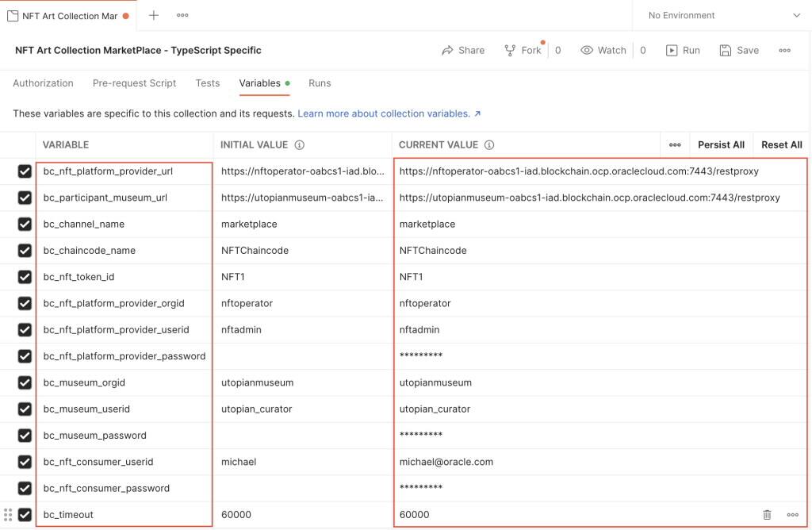The width and height of the screenshot is (812, 530).
Task: Click the watch count number
Action: point(642,50)
